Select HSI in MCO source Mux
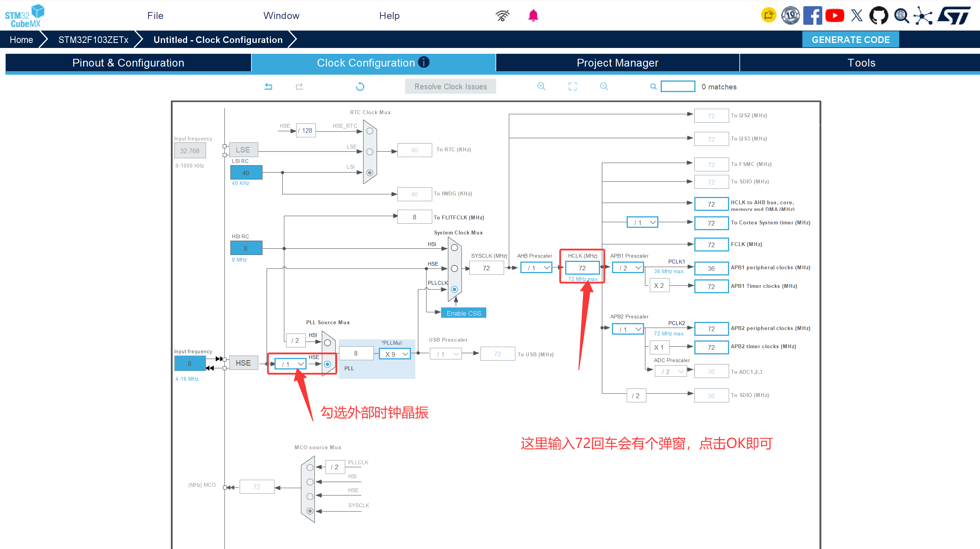Image resolution: width=980 pixels, height=549 pixels. [310, 482]
